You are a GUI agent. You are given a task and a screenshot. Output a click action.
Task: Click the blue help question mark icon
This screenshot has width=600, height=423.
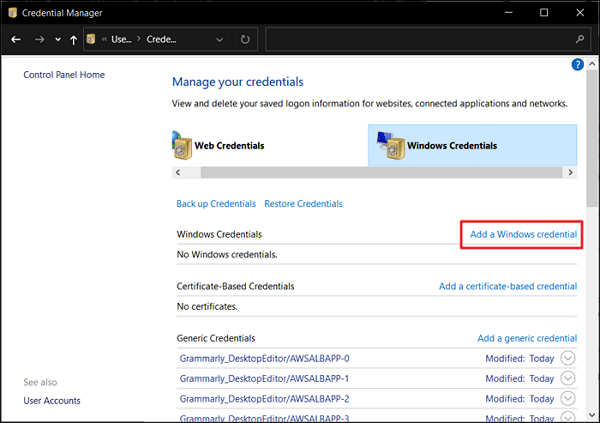click(x=577, y=65)
